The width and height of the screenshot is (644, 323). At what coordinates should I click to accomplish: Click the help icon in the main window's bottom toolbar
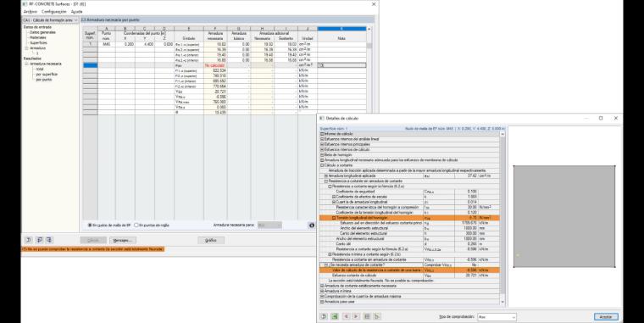pos(29,240)
